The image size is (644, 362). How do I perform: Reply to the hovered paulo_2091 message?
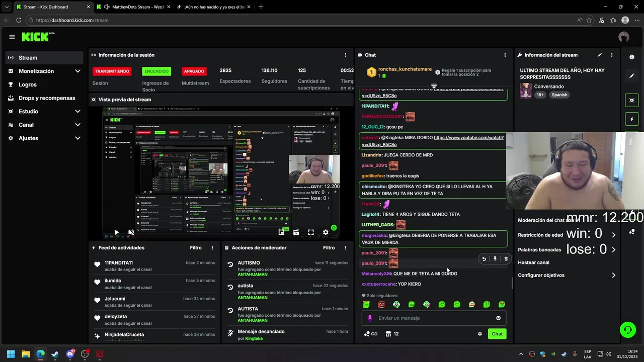(484, 259)
